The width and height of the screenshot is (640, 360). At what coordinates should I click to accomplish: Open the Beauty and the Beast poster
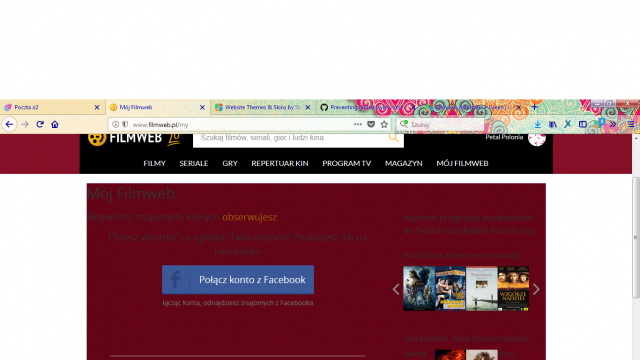pos(419,288)
